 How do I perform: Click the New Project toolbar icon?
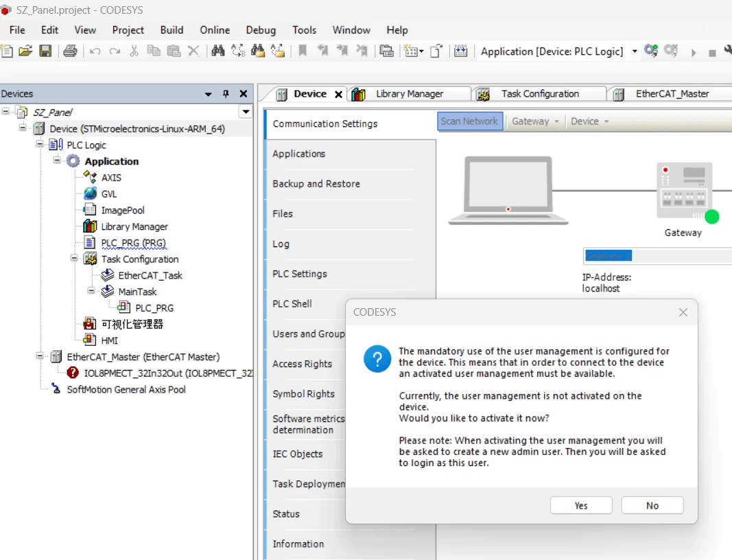[7, 51]
